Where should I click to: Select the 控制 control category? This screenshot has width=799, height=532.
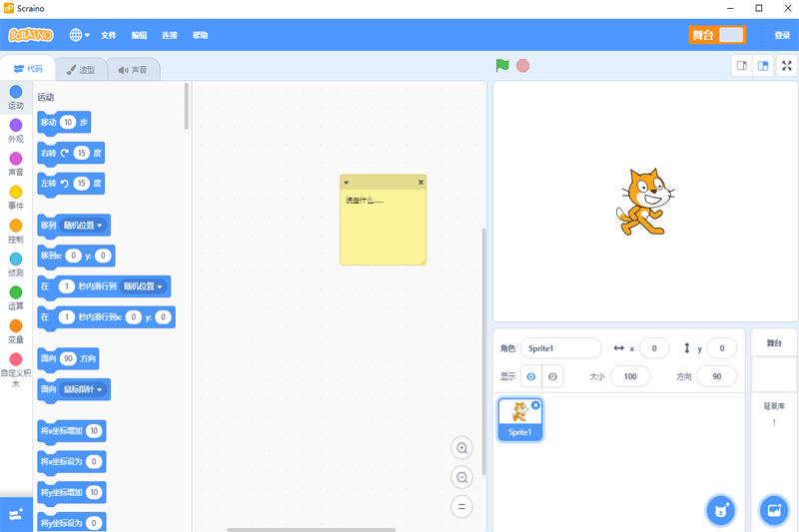point(16,232)
